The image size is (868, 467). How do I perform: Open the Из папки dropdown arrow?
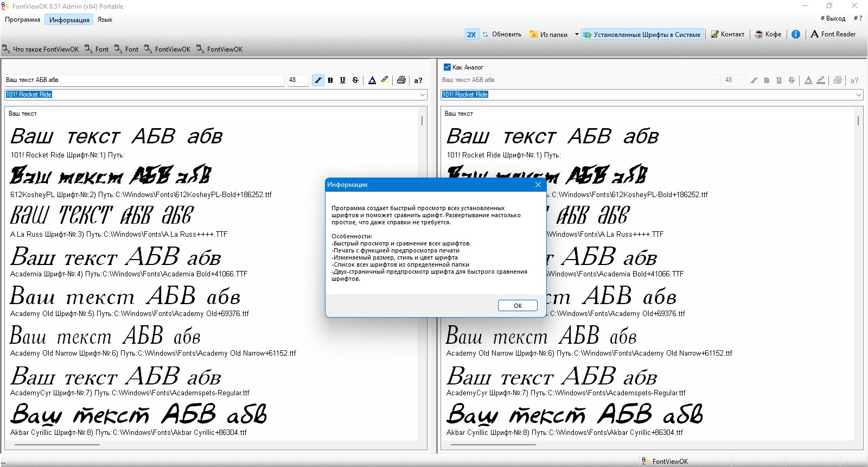coord(577,34)
